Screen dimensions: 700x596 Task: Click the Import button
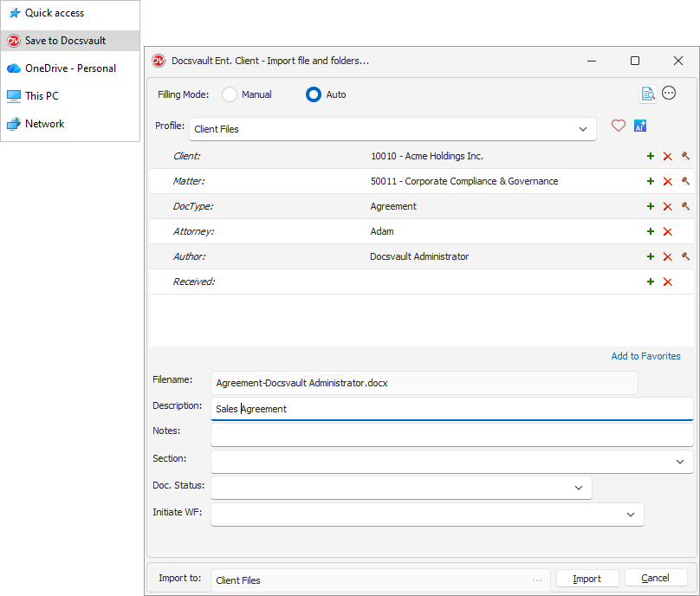587,579
